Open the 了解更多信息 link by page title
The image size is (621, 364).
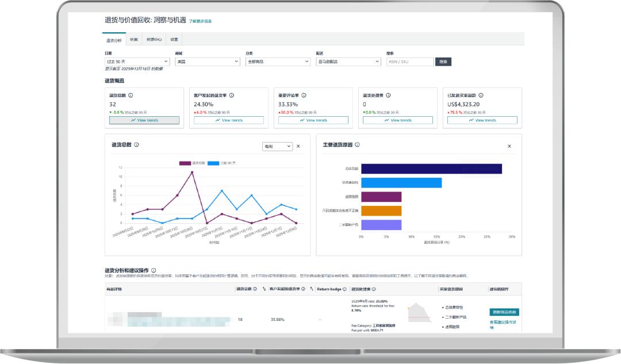(200, 21)
